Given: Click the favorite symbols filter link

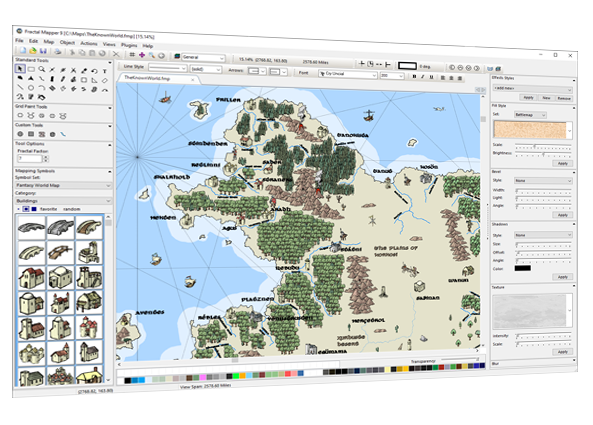Looking at the screenshot, I should tap(48, 209).
